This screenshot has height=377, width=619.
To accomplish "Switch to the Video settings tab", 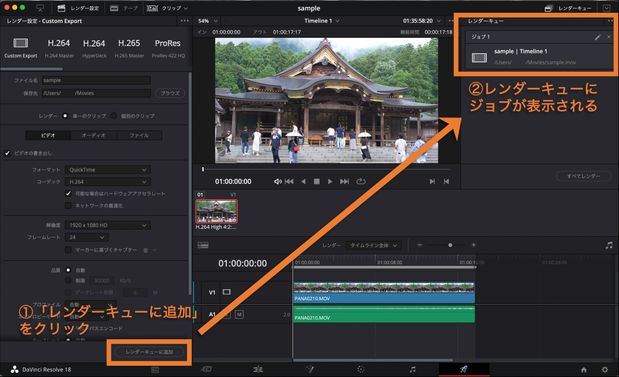I will pos(48,135).
